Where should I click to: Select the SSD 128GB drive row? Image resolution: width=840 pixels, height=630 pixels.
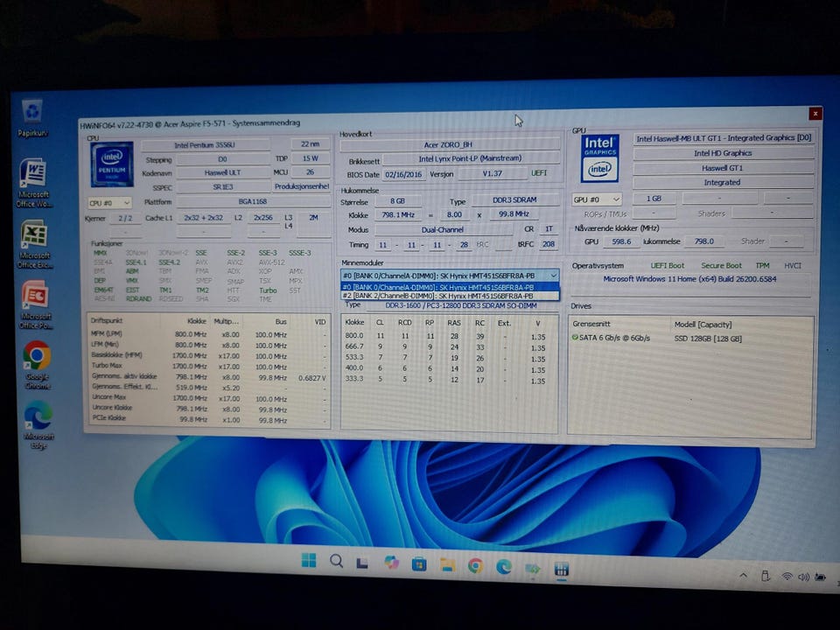coord(691,339)
